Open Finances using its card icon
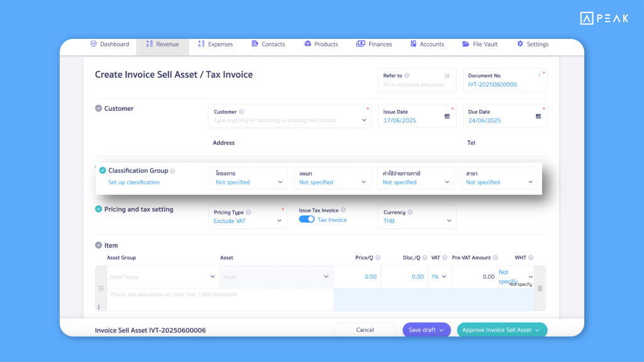The image size is (644, 362). point(360,44)
